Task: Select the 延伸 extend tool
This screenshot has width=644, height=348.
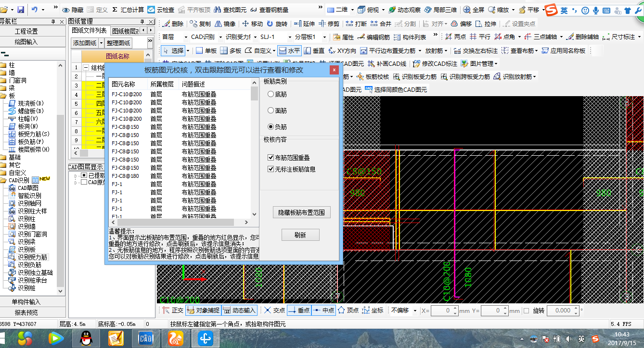Action: pyautogui.click(x=304, y=24)
